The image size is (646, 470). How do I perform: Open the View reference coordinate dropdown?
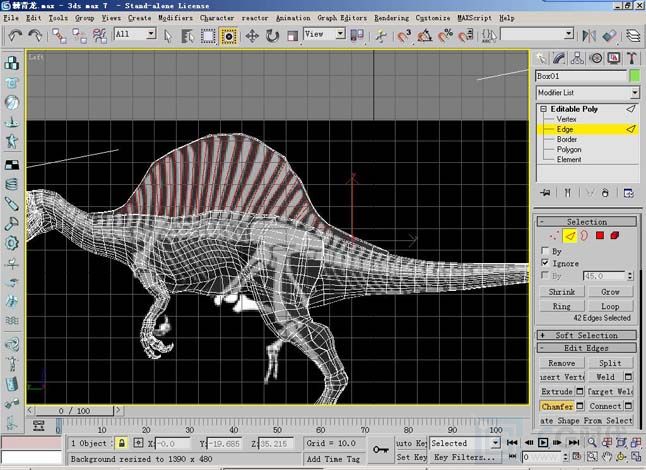(340, 33)
